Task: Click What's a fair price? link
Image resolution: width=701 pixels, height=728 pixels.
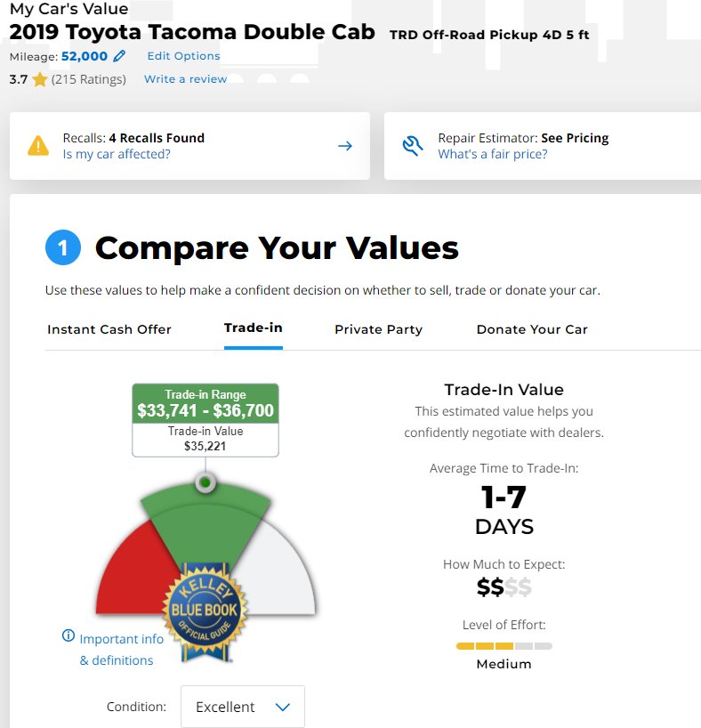Action: (x=493, y=154)
